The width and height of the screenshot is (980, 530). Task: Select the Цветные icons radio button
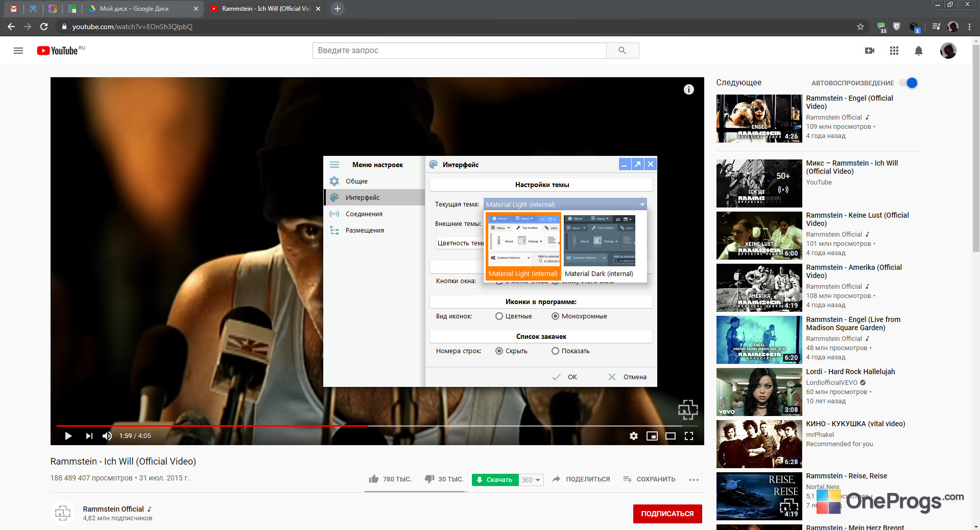pos(499,316)
